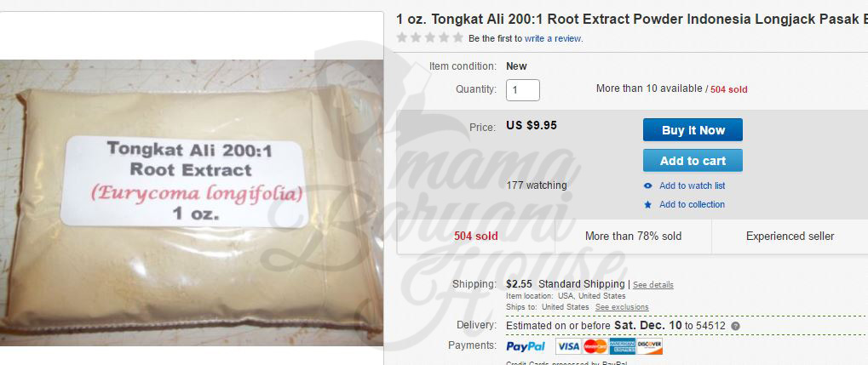The image size is (868, 365).
Task: Click the five-star rating row
Action: point(430,38)
